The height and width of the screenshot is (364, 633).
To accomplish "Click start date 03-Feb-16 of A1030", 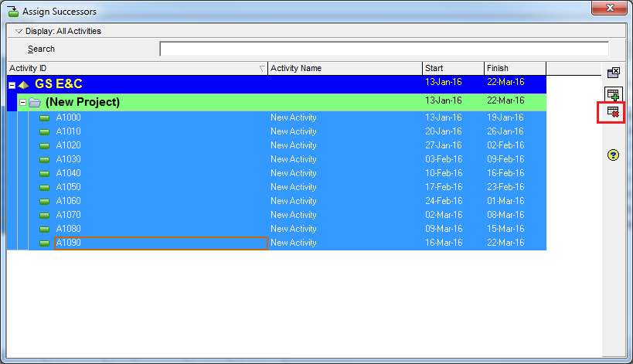I will click(x=444, y=159).
